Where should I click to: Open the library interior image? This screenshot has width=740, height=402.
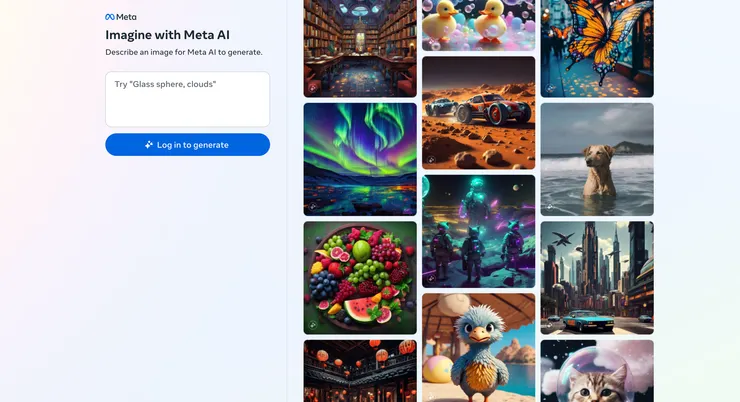360,49
